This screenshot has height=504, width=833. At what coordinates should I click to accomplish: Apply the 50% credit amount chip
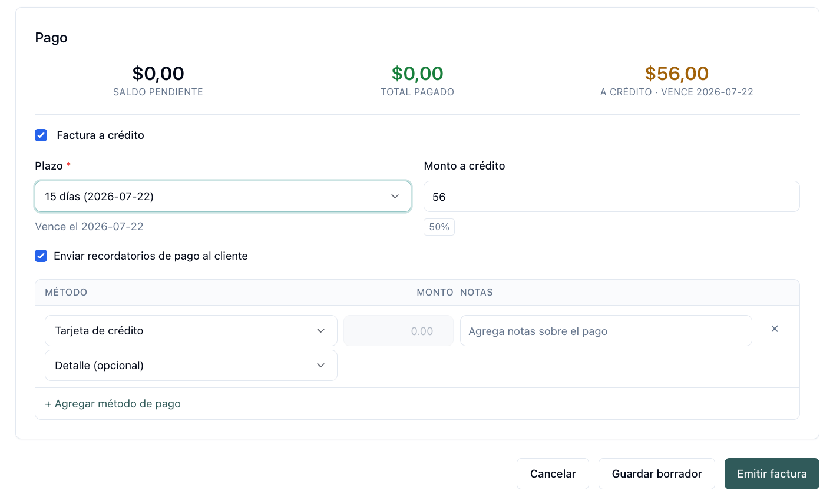pyautogui.click(x=439, y=227)
